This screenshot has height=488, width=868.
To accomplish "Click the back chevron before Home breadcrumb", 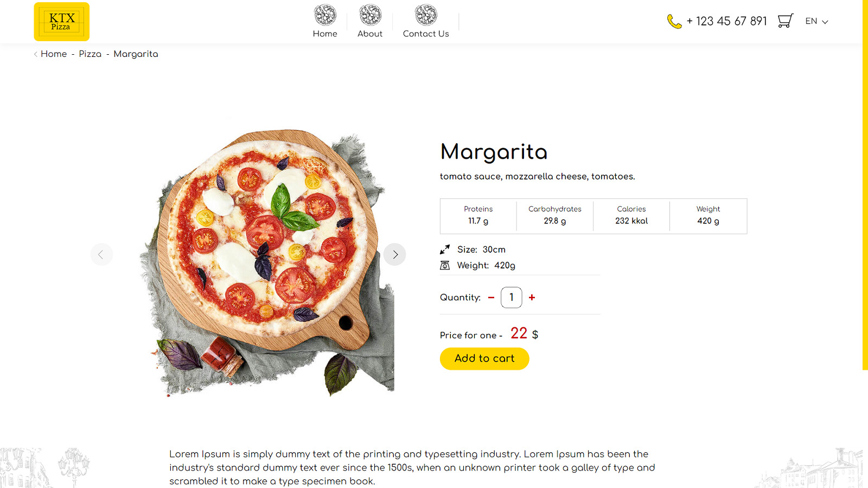I will click(x=35, y=54).
